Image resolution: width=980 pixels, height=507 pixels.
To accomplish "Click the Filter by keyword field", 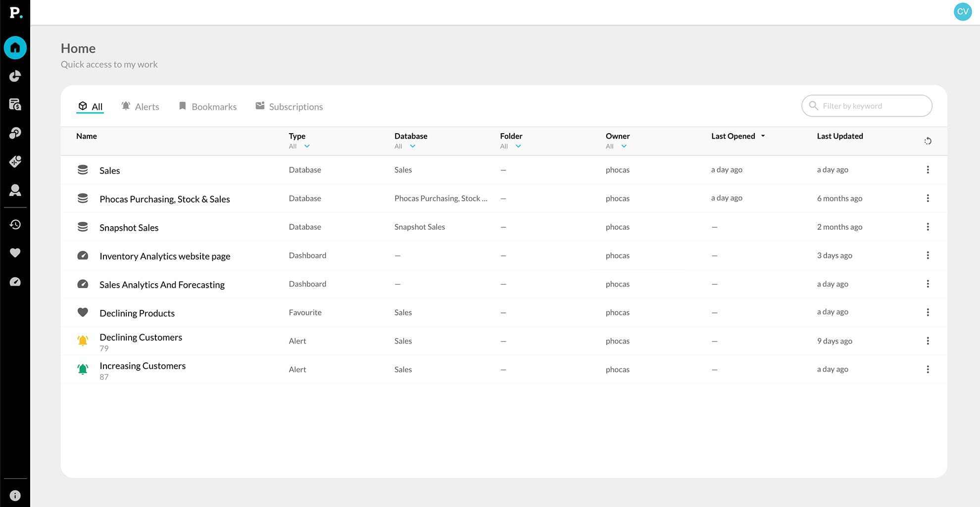I will tap(871, 106).
